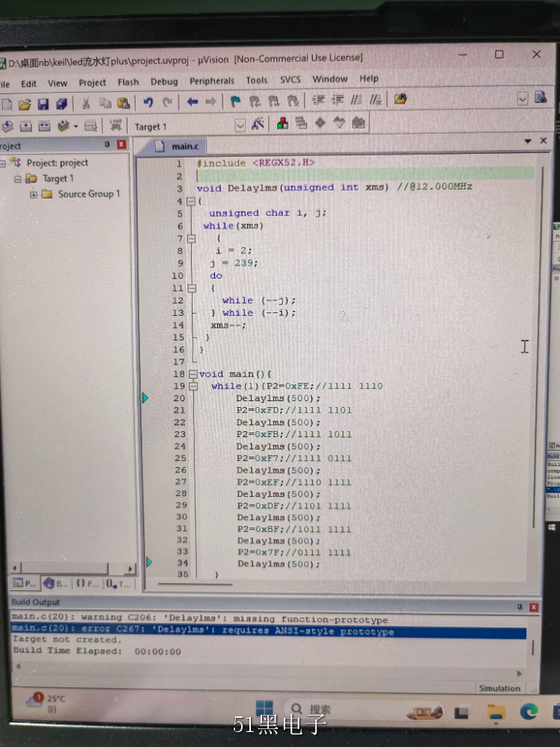Open a file with the Open toolbar icon
Image resolution: width=560 pixels, height=747 pixels.
pyautogui.click(x=25, y=104)
